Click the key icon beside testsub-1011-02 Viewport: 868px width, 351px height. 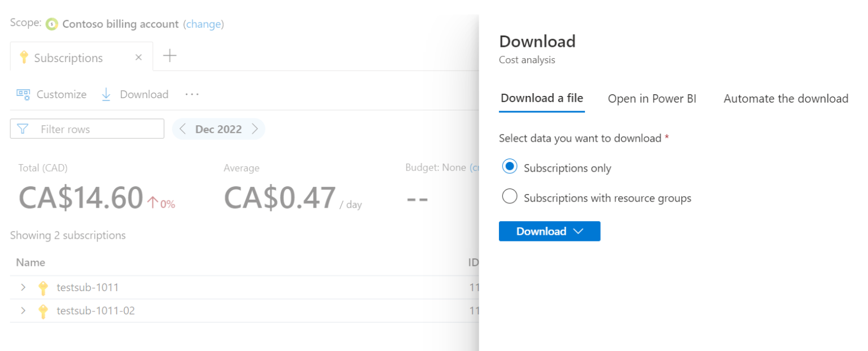coord(44,311)
